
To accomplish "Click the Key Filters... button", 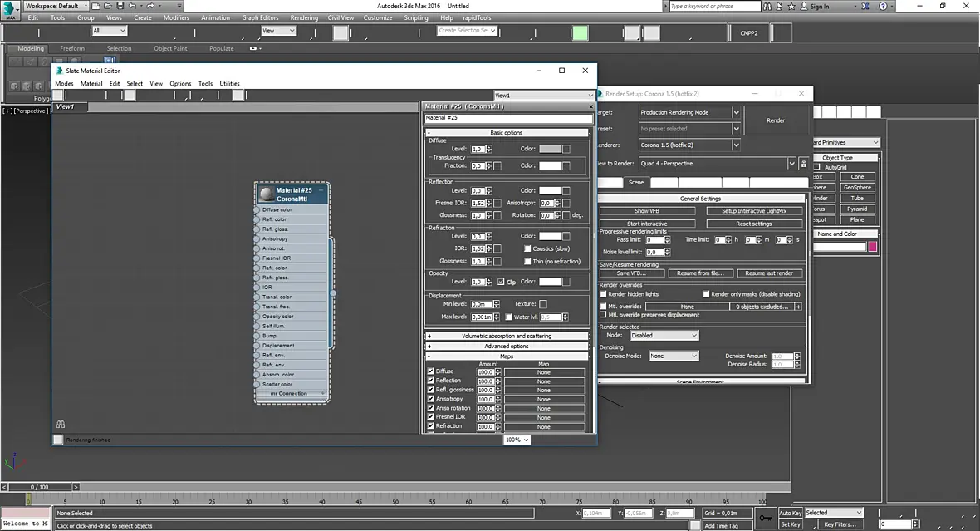I will coord(840,524).
